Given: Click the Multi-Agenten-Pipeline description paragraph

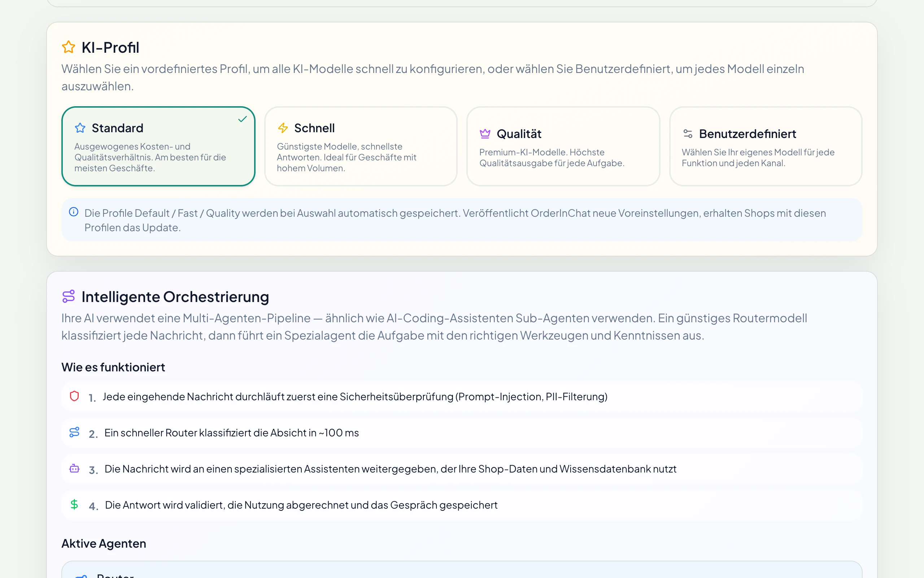Looking at the screenshot, I should (434, 327).
